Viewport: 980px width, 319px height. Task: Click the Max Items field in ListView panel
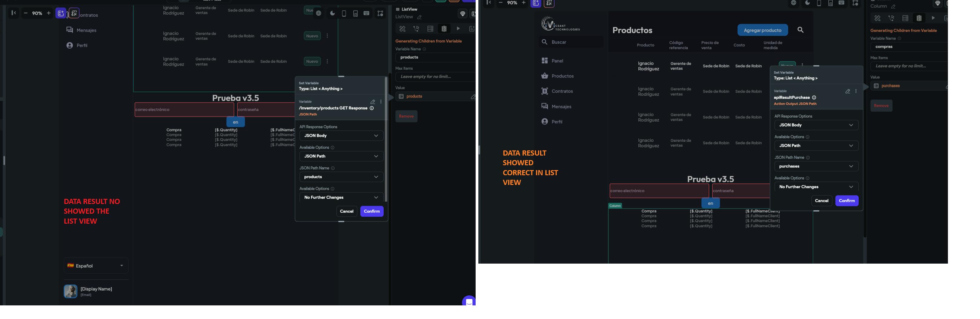click(x=435, y=77)
